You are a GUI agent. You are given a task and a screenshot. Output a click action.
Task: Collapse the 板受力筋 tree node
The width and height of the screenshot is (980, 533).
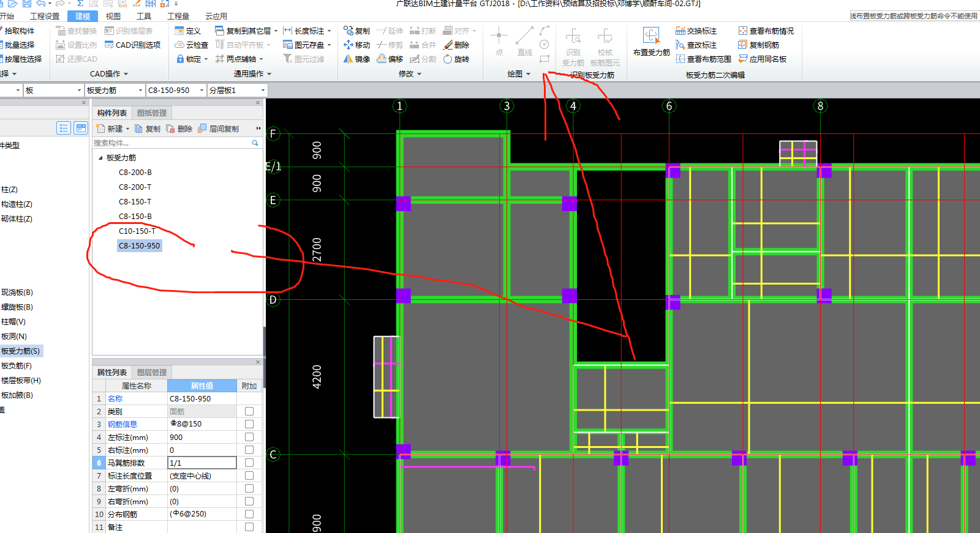100,158
